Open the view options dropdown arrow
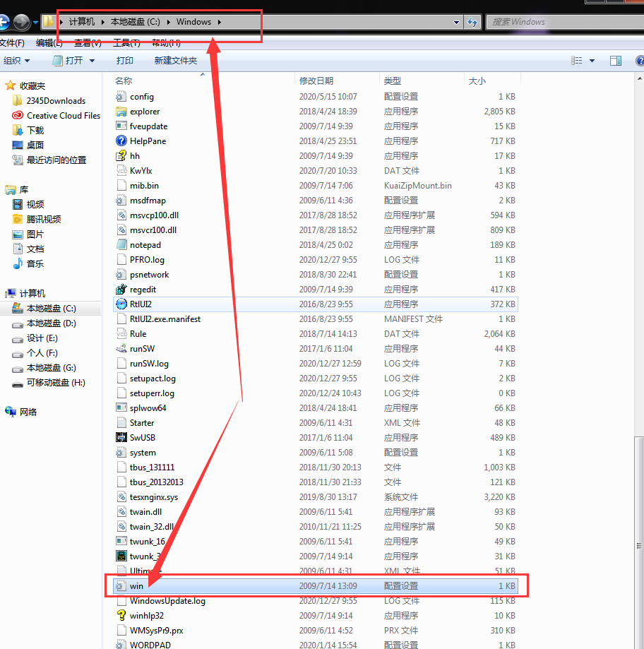The width and height of the screenshot is (644, 649). point(592,61)
